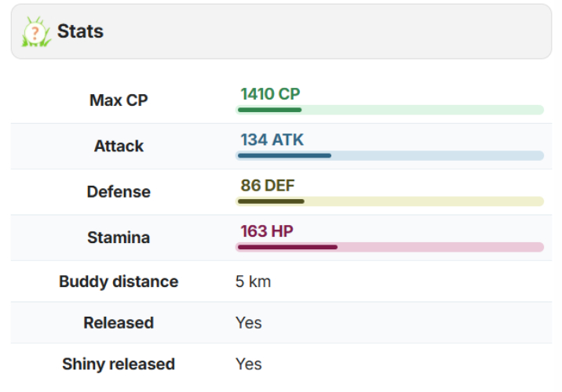The height and width of the screenshot is (392, 562).
Task: Click the 1410 CP value text
Action: click(x=270, y=94)
